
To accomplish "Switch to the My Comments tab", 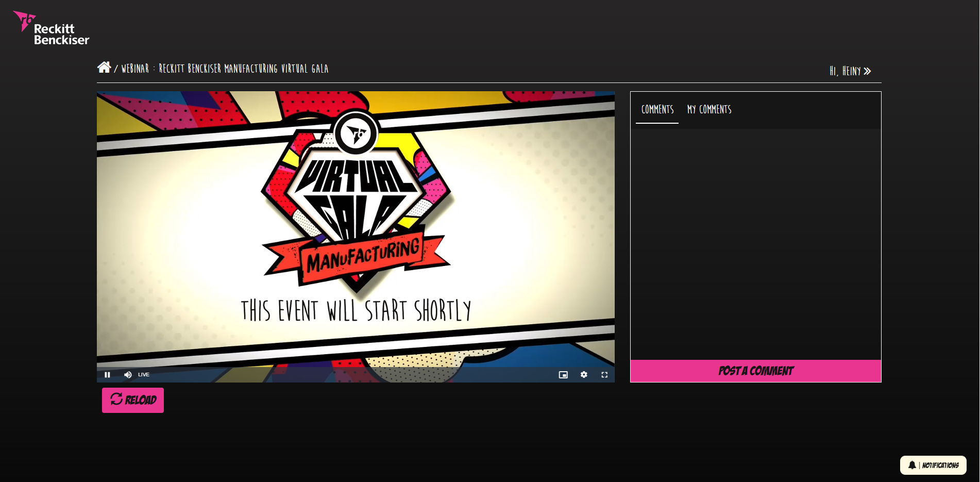I will [x=709, y=109].
